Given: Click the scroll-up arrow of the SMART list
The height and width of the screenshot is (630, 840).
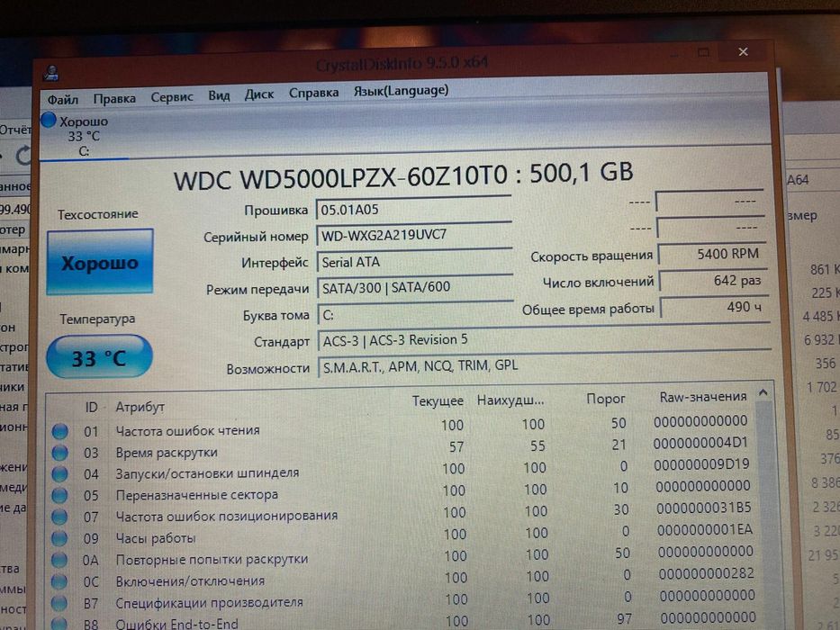Looking at the screenshot, I should (763, 392).
